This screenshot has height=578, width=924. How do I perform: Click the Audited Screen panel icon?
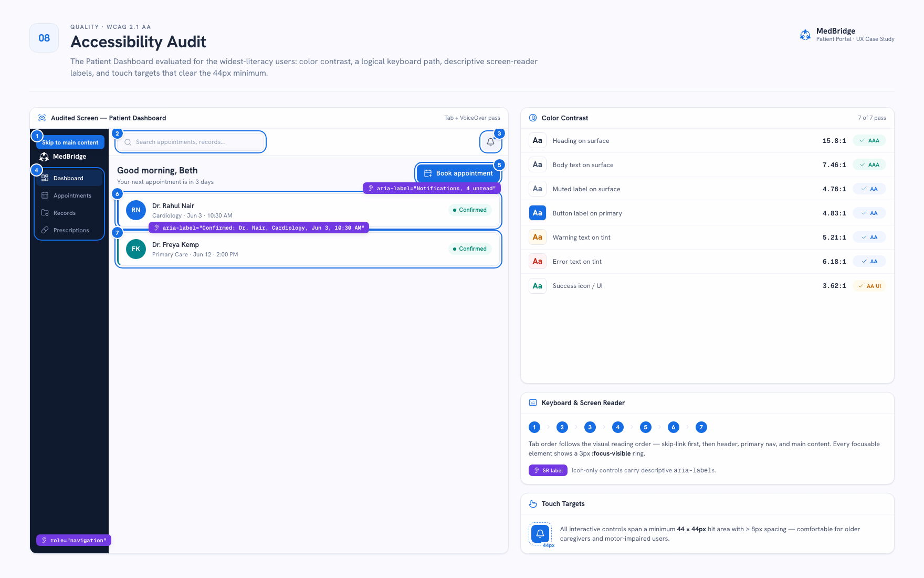(42, 118)
